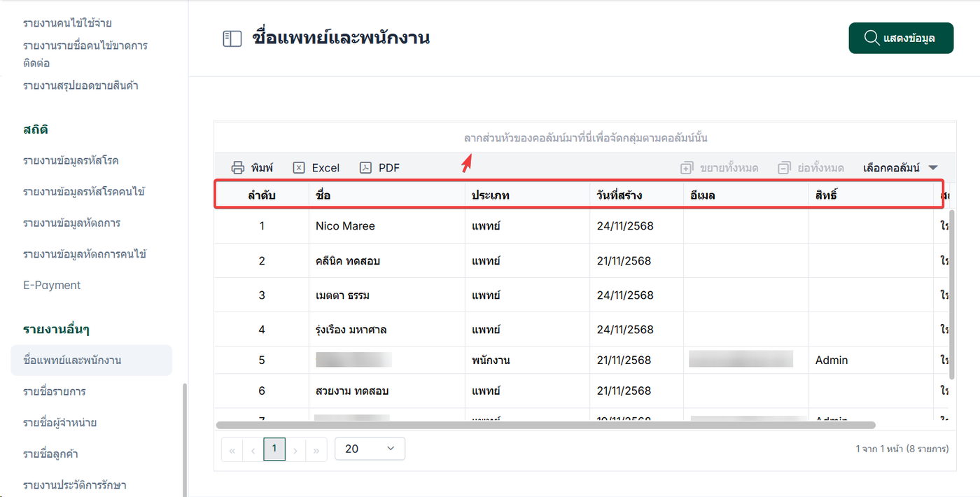Click the panel icon beside page title

pyautogui.click(x=232, y=38)
